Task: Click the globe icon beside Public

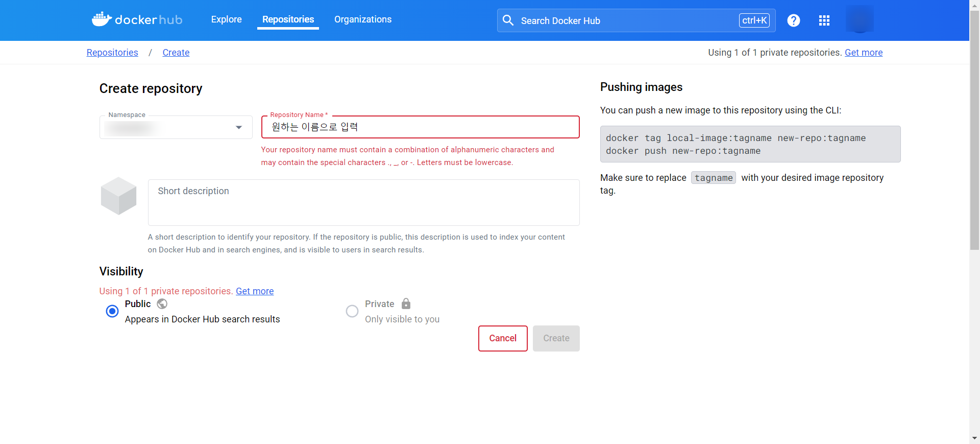Action: (x=162, y=303)
